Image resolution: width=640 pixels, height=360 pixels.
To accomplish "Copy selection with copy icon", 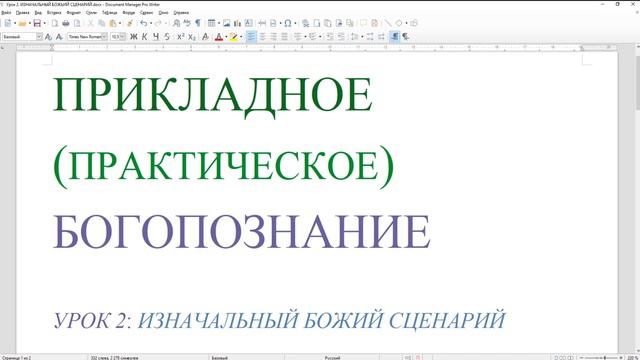I will (x=102, y=23).
